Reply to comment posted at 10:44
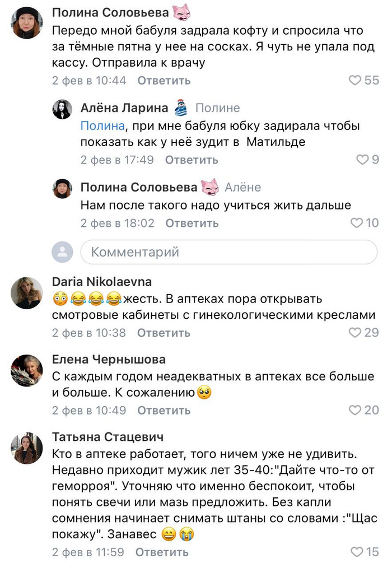This screenshot has height=568, width=392. click(164, 80)
